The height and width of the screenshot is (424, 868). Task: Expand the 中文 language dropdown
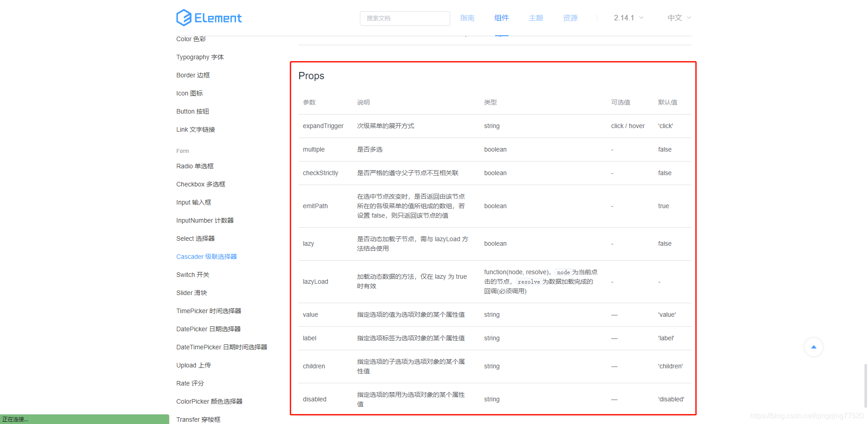679,18
